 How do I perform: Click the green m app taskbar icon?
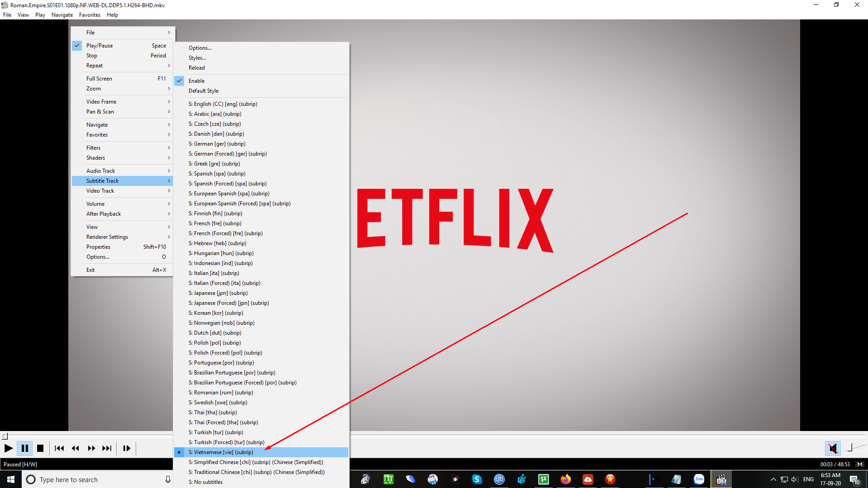tap(388, 479)
